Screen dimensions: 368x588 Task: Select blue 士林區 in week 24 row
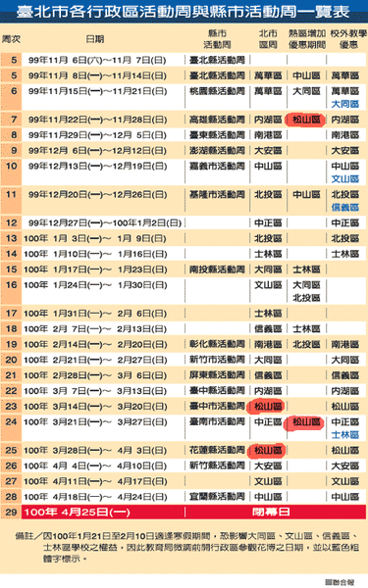[x=345, y=435]
